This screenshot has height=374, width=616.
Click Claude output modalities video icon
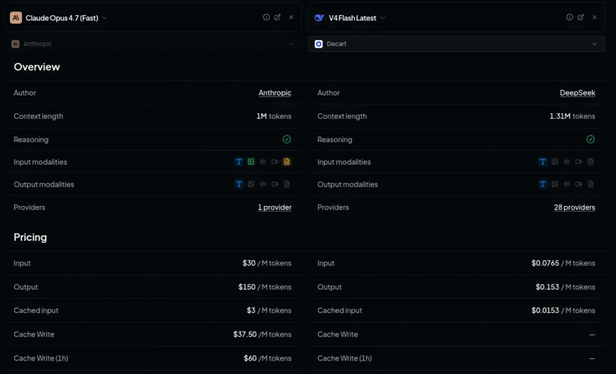275,184
